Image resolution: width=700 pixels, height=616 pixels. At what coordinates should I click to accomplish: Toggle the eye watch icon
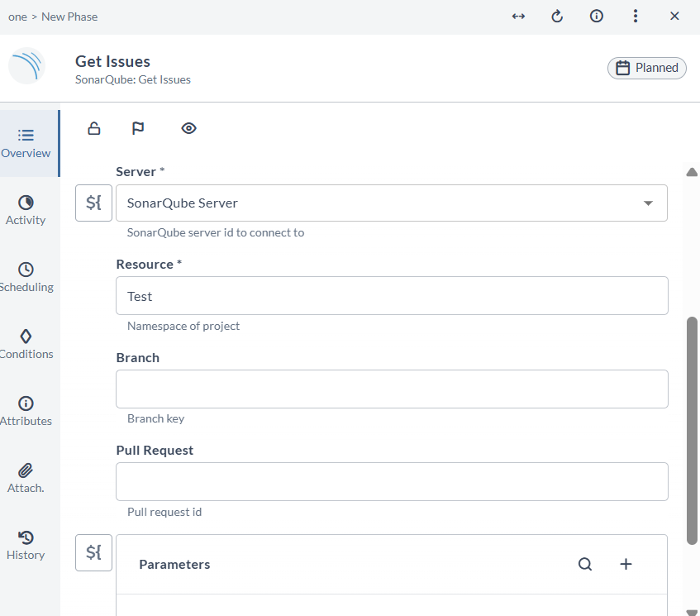(x=188, y=128)
